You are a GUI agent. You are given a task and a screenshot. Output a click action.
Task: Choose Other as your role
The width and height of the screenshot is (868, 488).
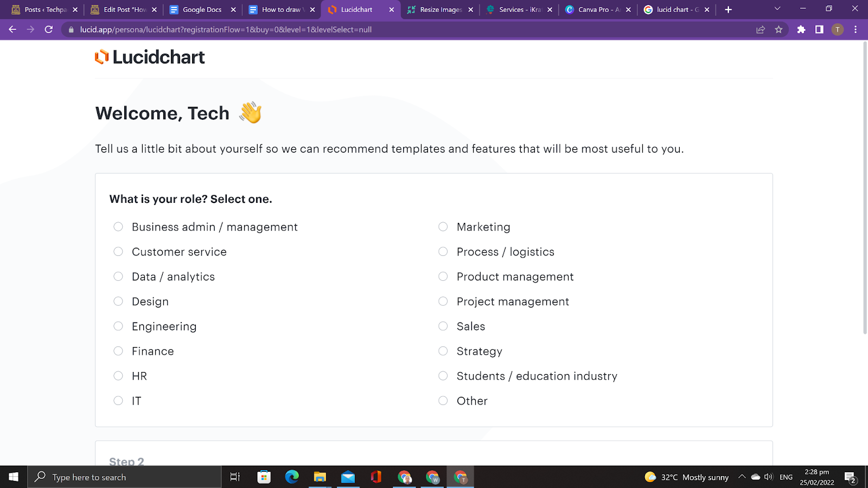click(x=443, y=401)
